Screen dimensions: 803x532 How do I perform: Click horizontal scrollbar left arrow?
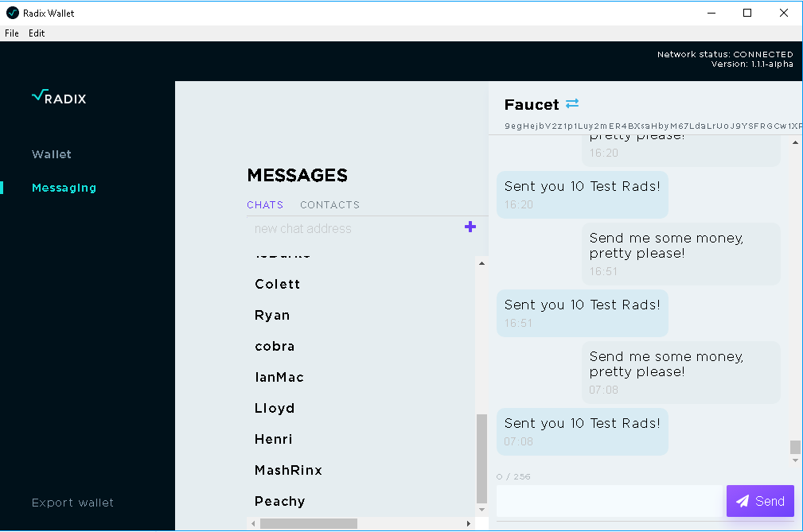coord(253,523)
